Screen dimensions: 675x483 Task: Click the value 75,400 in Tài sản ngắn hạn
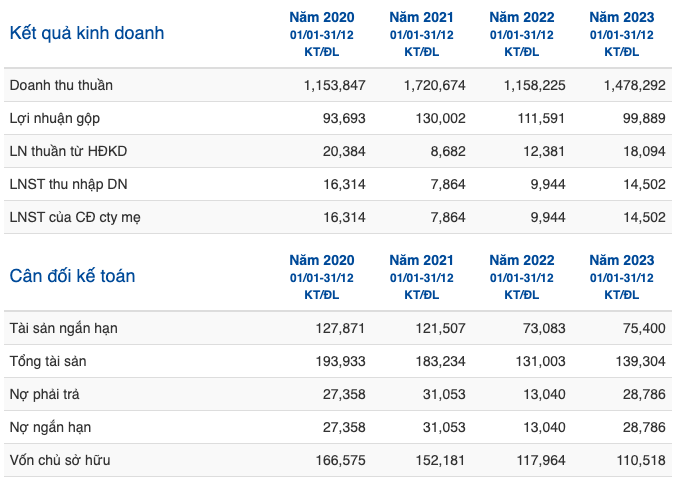pyautogui.click(x=644, y=328)
